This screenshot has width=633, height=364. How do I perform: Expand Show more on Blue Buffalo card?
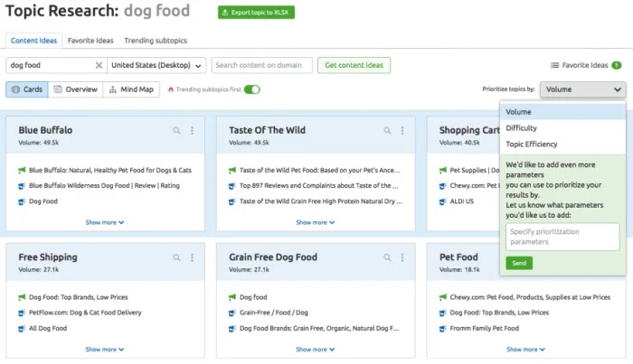(105, 222)
